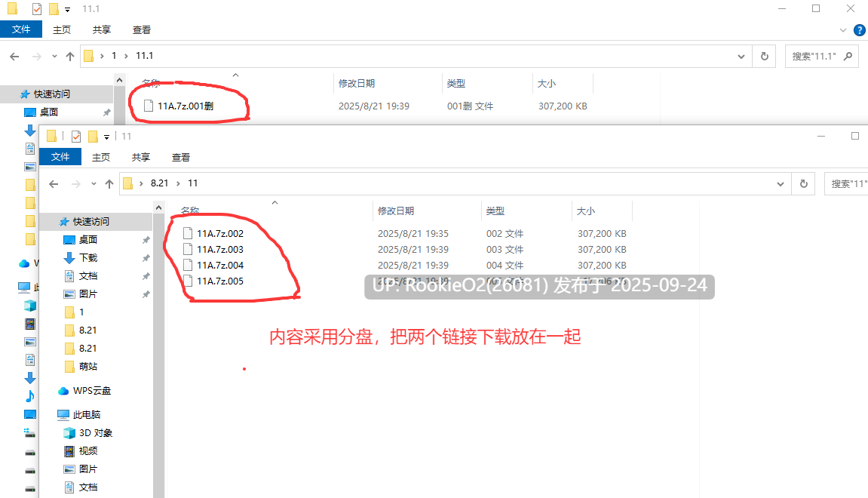Open 萌站 folder in sidebar
Screen dimensions: 868x498
pyautogui.click(x=88, y=367)
